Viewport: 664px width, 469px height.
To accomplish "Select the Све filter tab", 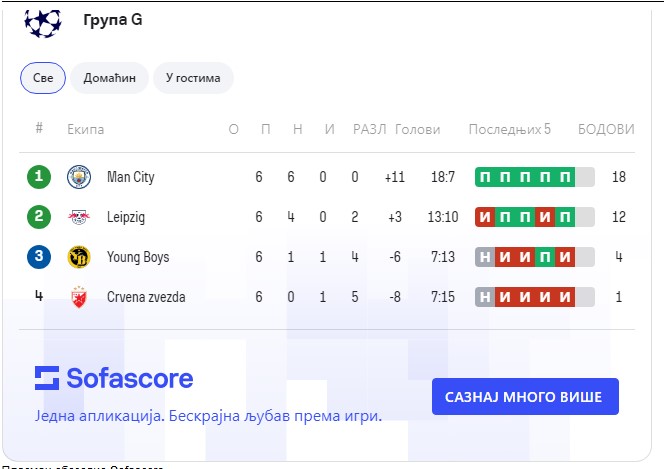I will click(x=43, y=78).
